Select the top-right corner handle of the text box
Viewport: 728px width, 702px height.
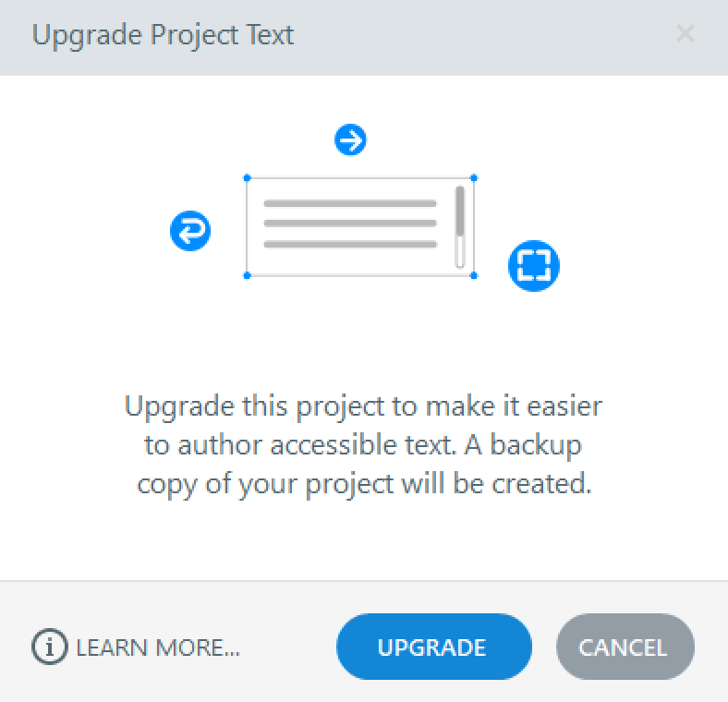coord(474,177)
